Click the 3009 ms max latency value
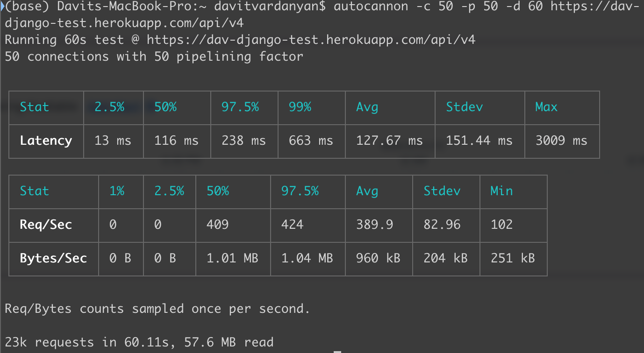 click(561, 141)
